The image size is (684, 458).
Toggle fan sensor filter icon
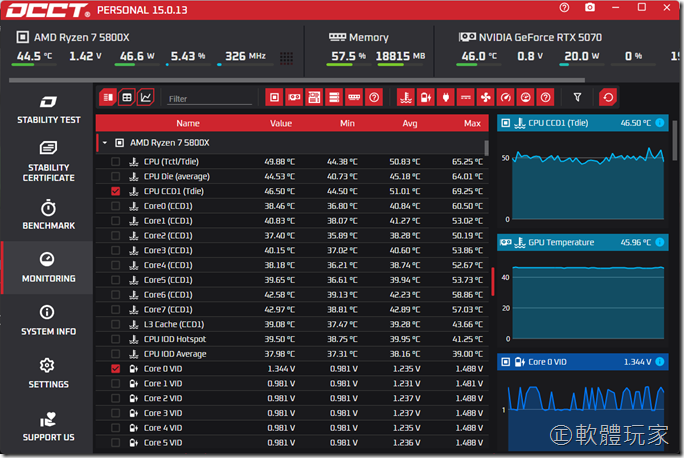[x=485, y=97]
